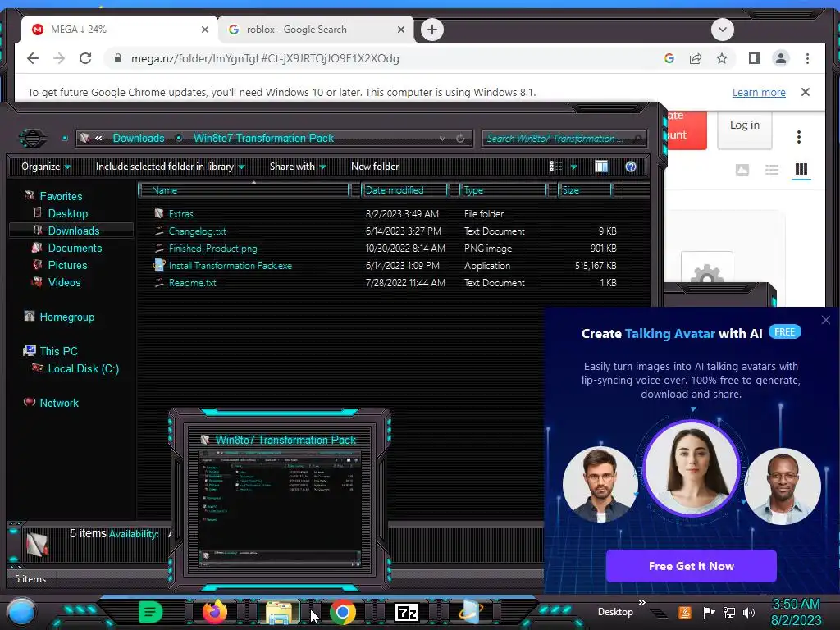Viewport: 840px width, 630px height.
Task: Select Changelog.txt file
Action: [197, 231]
